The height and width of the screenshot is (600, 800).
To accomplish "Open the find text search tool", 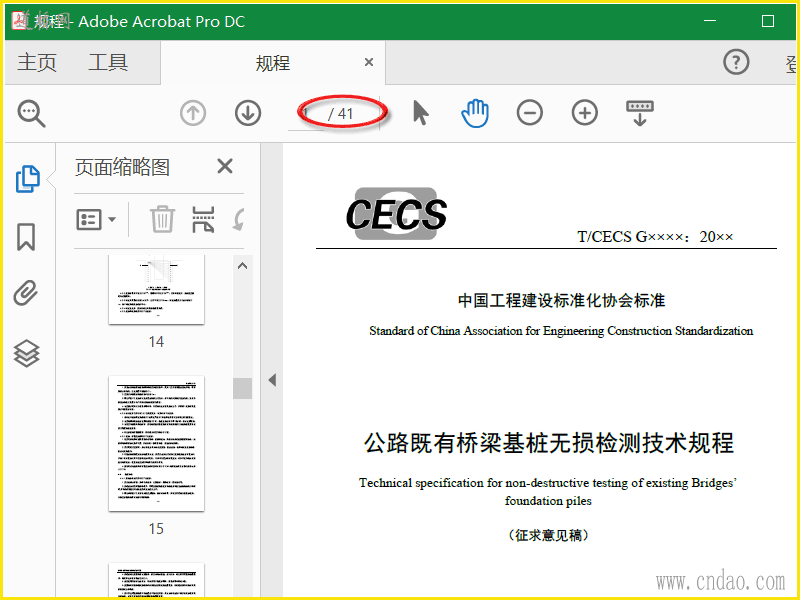I will pyautogui.click(x=32, y=113).
